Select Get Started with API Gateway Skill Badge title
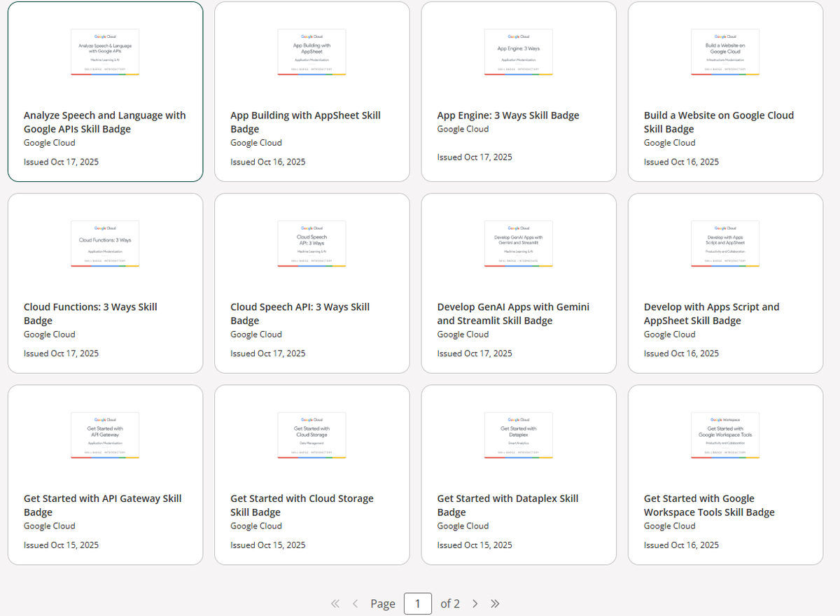The width and height of the screenshot is (840, 616). 102,505
